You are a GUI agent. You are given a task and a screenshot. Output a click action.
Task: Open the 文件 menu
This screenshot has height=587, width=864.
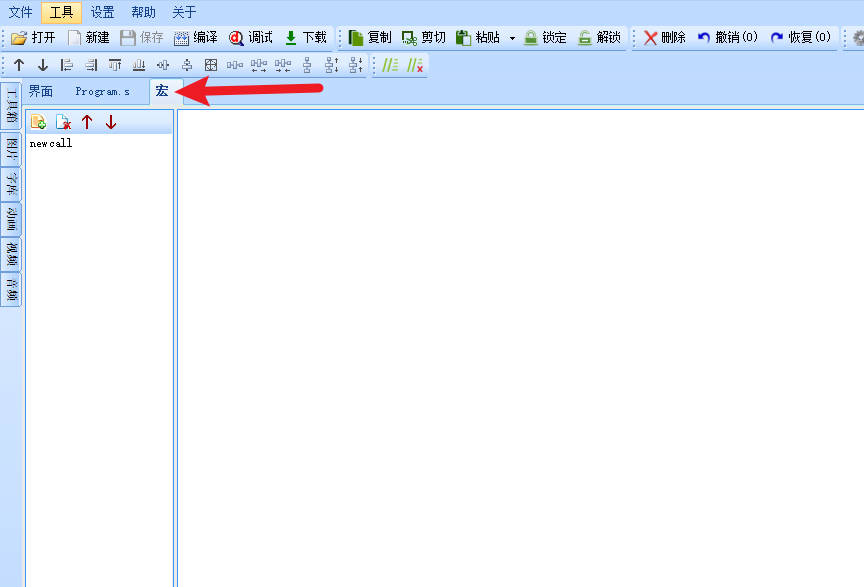click(x=20, y=12)
